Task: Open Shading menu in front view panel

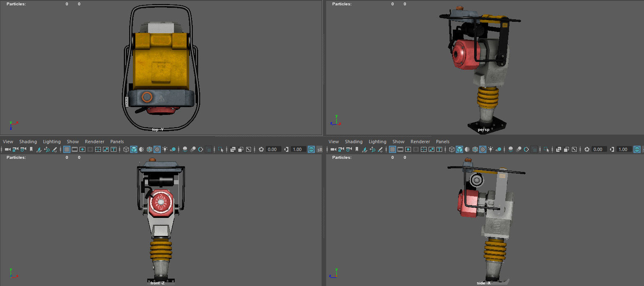Action: (28, 142)
